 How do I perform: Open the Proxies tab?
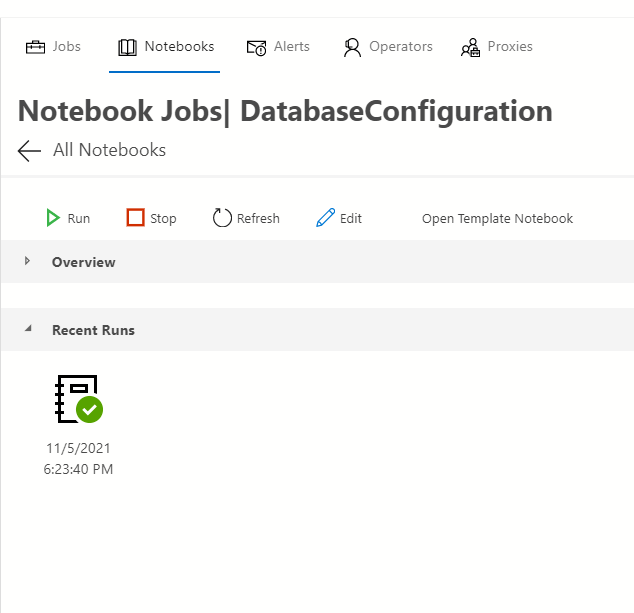510,47
